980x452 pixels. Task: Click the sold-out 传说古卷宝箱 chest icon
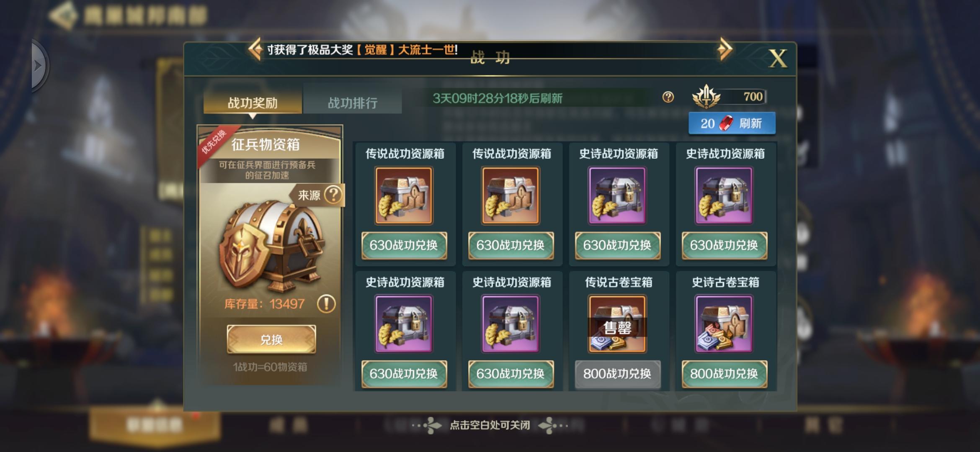pos(617,324)
